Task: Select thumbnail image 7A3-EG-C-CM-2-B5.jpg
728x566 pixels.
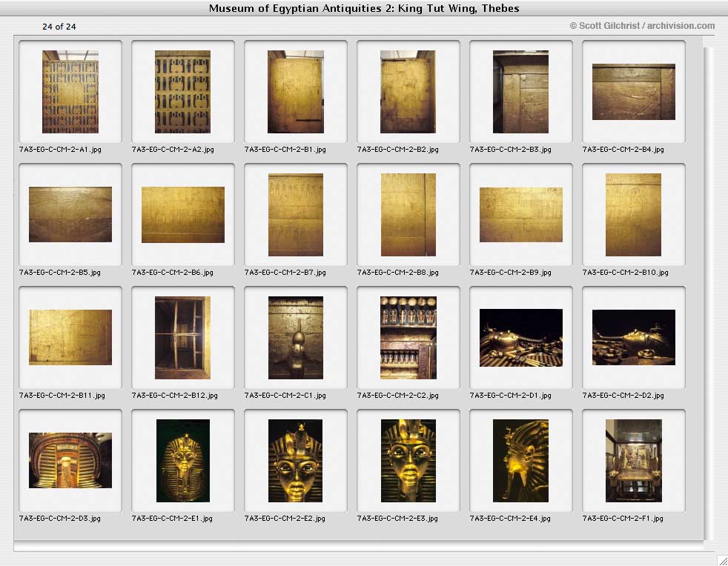Action: [x=70, y=214]
